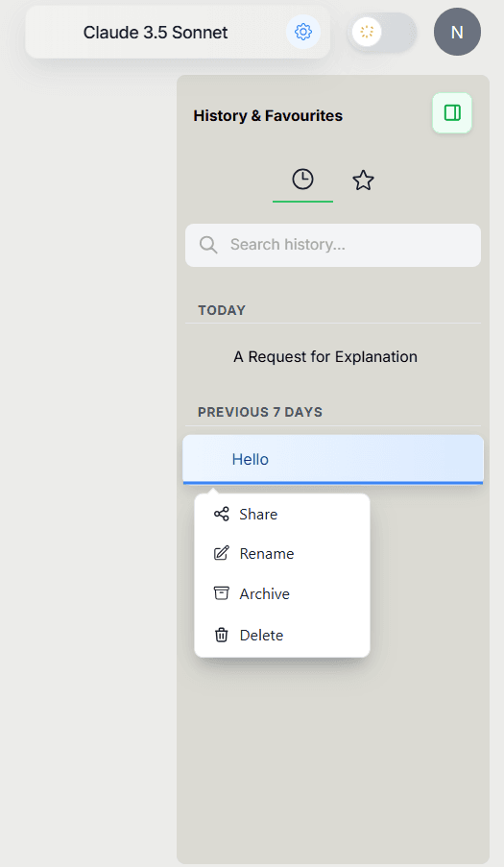
Task: Focus the Search history field
Action: pyautogui.click(x=333, y=245)
